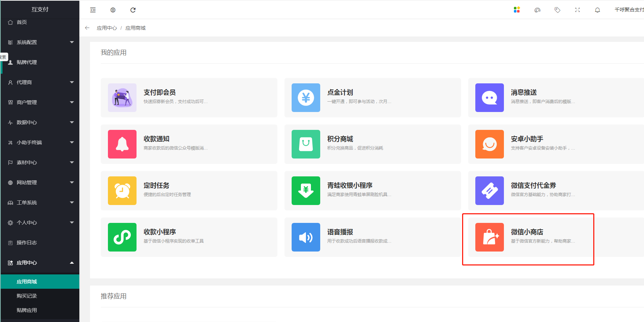Screen dimensions: 644x322
Task: Open the 积分商城 title
Action: coord(340,139)
